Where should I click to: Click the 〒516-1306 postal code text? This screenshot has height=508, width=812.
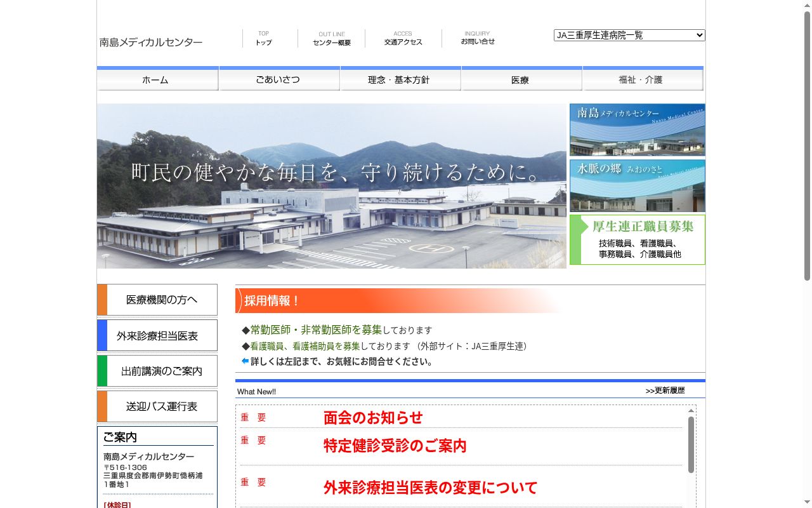click(x=125, y=467)
